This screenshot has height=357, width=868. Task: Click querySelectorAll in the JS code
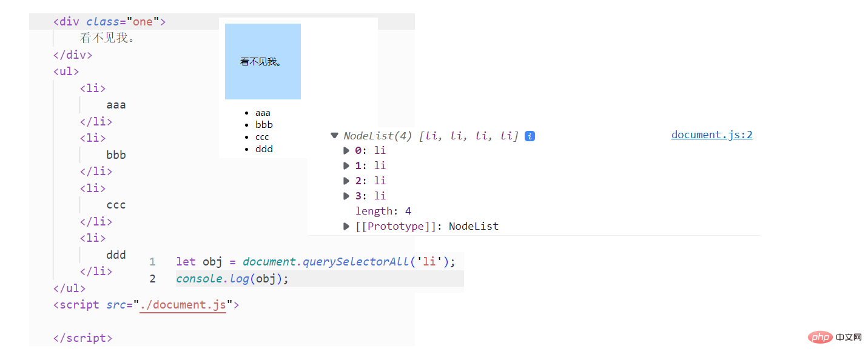pos(355,262)
